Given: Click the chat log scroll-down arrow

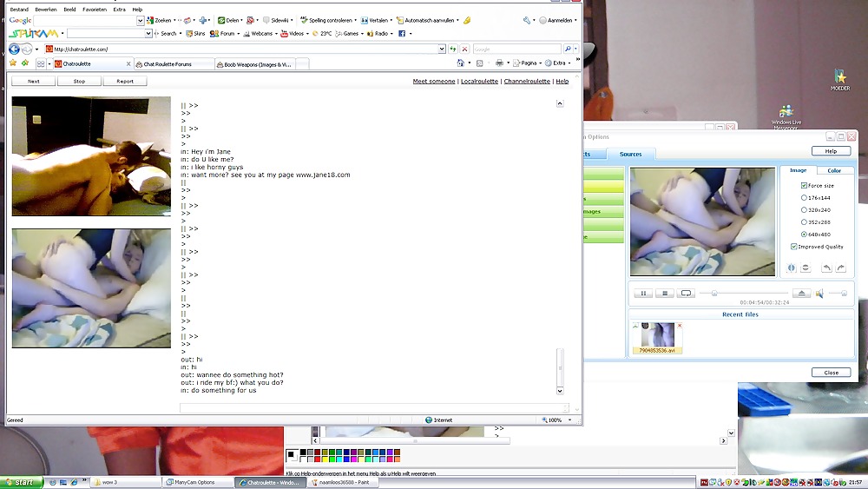Looking at the screenshot, I should point(560,391).
